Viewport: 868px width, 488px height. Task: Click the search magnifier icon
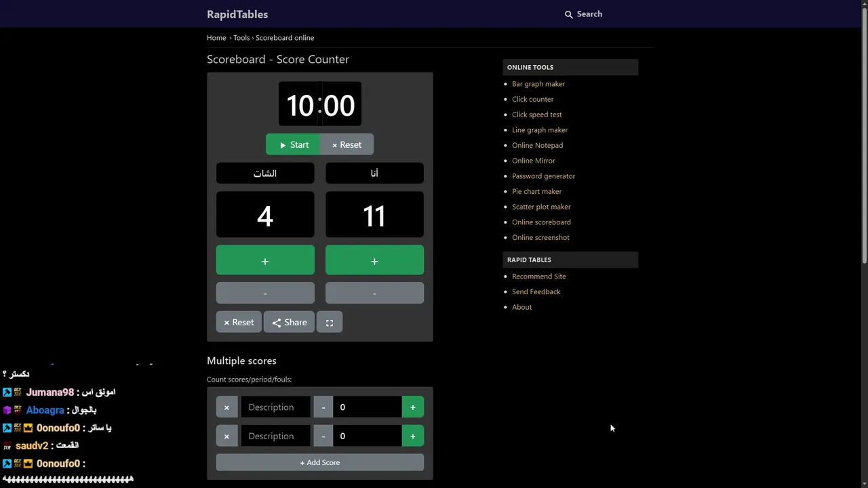(x=569, y=14)
